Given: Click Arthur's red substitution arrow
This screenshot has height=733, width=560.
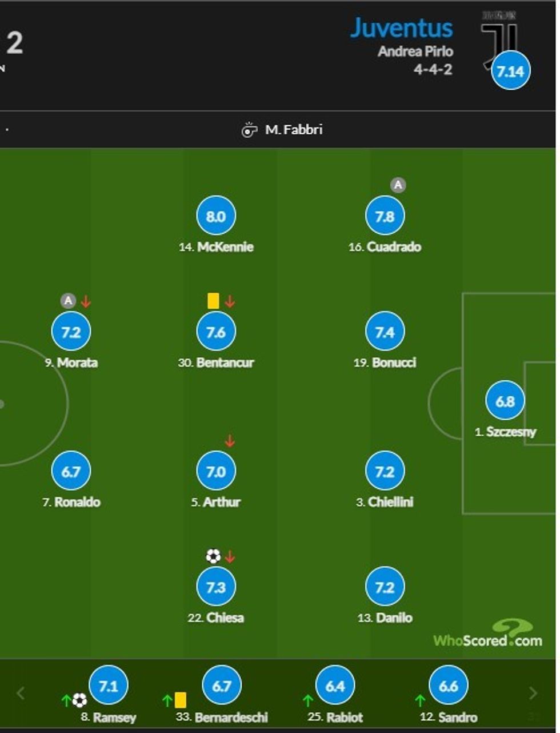Looking at the screenshot, I should [230, 441].
